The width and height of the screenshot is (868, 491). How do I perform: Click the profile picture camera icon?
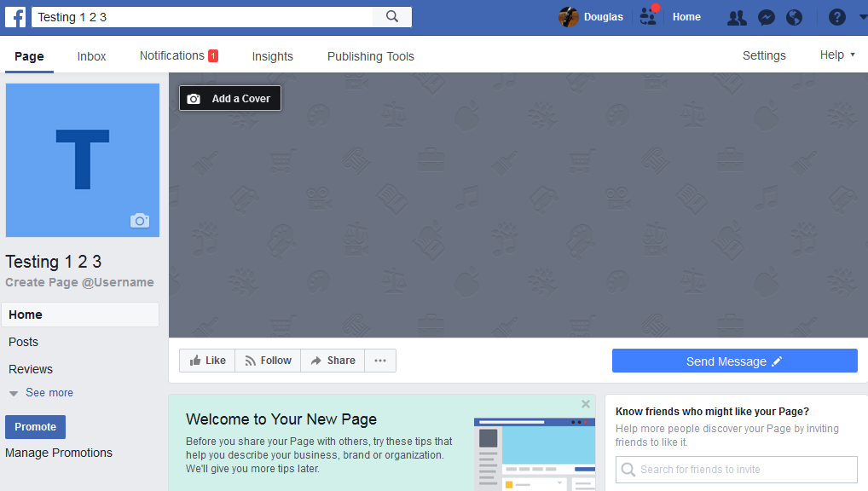click(140, 220)
